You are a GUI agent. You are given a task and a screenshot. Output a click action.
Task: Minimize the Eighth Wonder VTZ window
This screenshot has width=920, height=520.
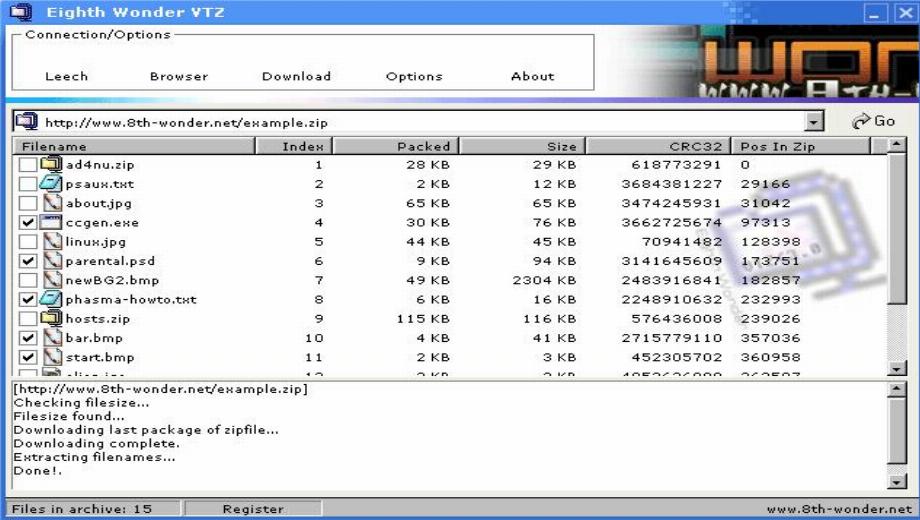(874, 12)
